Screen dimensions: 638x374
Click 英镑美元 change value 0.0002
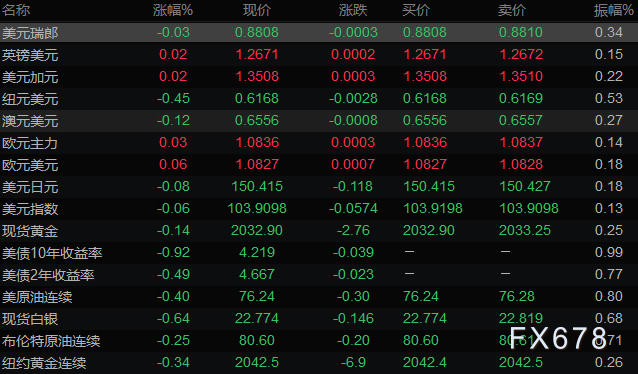point(353,54)
